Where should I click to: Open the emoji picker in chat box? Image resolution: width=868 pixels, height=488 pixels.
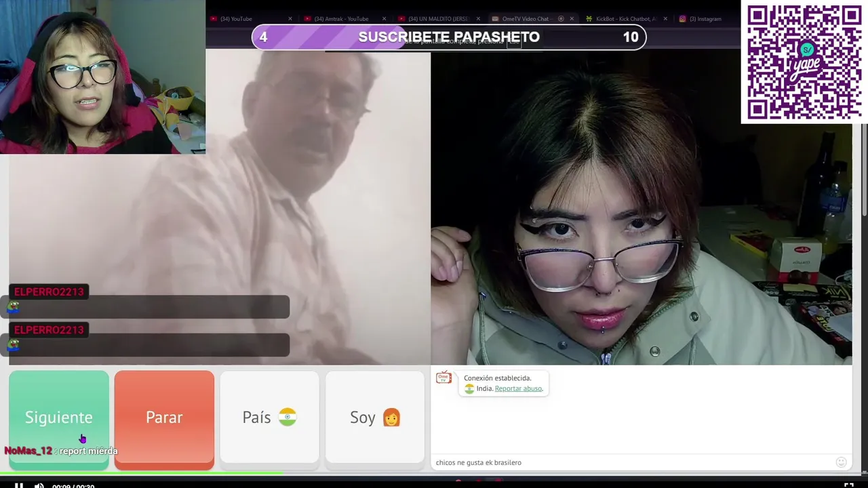pyautogui.click(x=842, y=462)
